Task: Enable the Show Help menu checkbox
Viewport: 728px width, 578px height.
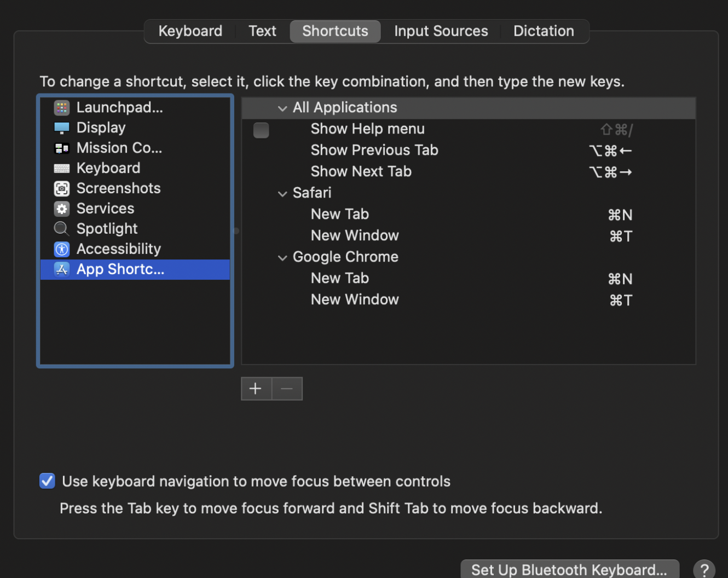Action: point(261,130)
